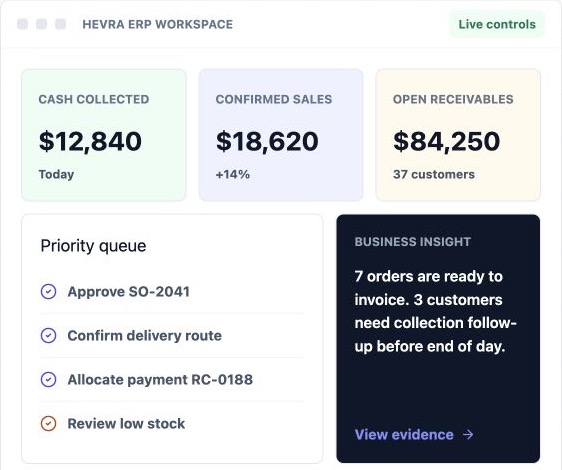Select the Review low stock task
The height and width of the screenshot is (470, 562).
172,423
